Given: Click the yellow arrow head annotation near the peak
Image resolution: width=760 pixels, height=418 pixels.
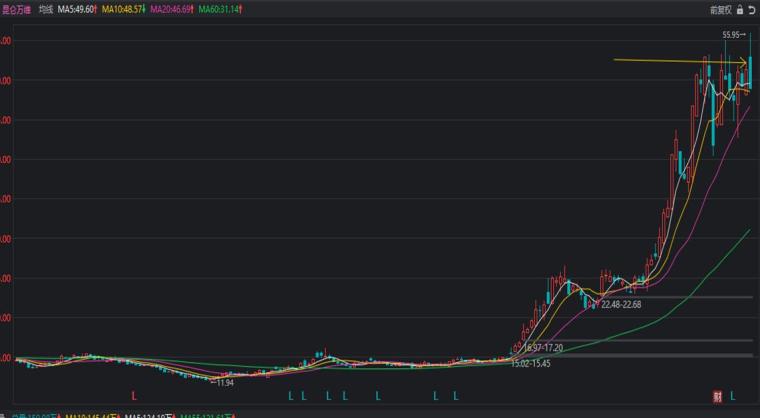Looking at the screenshot, I should pos(742,62).
